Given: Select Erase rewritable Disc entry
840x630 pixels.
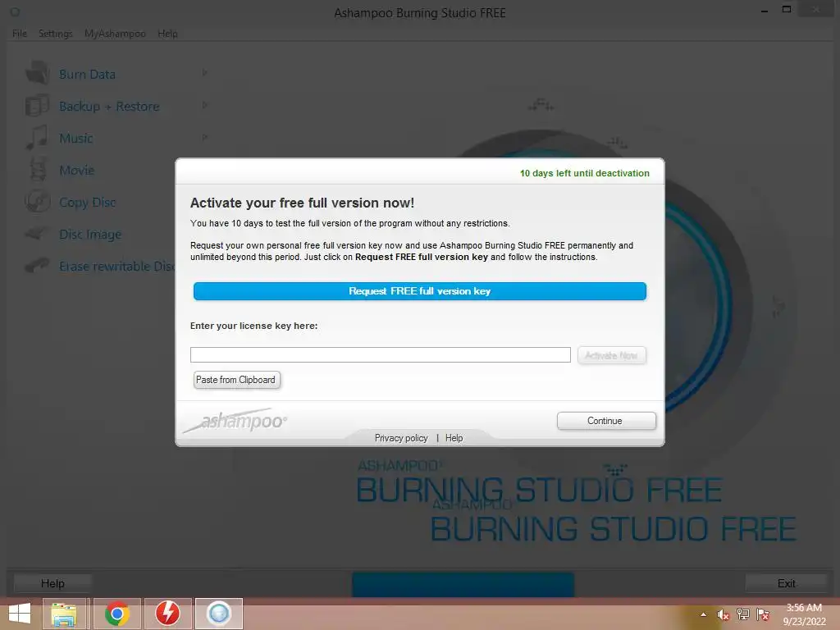Looking at the screenshot, I should coord(116,266).
